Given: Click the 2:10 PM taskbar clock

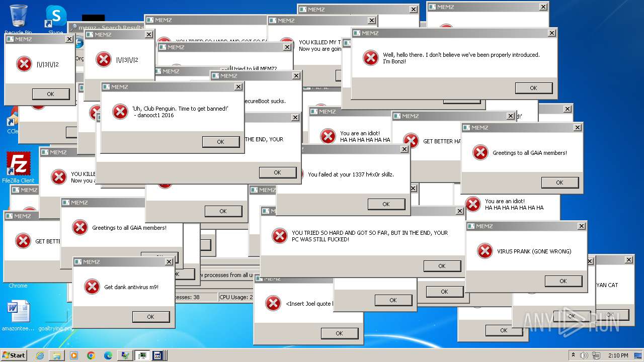Looking at the screenshot, I should click(x=618, y=355).
